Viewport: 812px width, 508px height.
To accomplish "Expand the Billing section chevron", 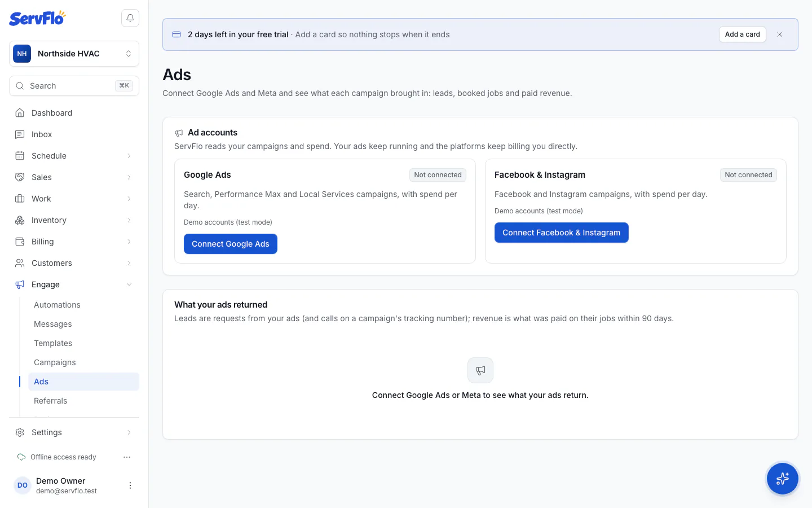I will point(129,242).
